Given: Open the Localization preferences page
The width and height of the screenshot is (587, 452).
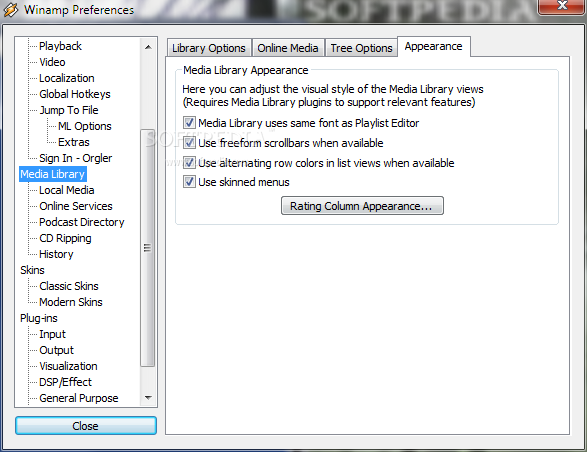Looking at the screenshot, I should (67, 78).
